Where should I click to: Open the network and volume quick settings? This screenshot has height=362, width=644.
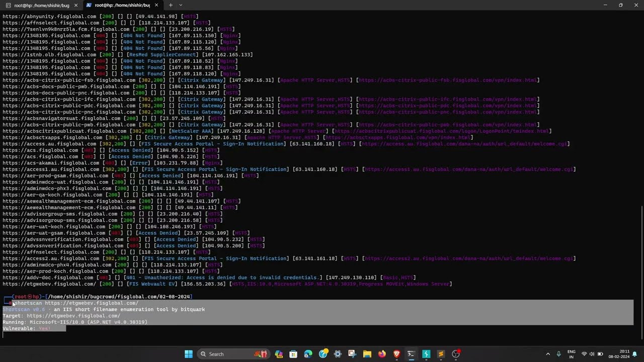pos(592,354)
